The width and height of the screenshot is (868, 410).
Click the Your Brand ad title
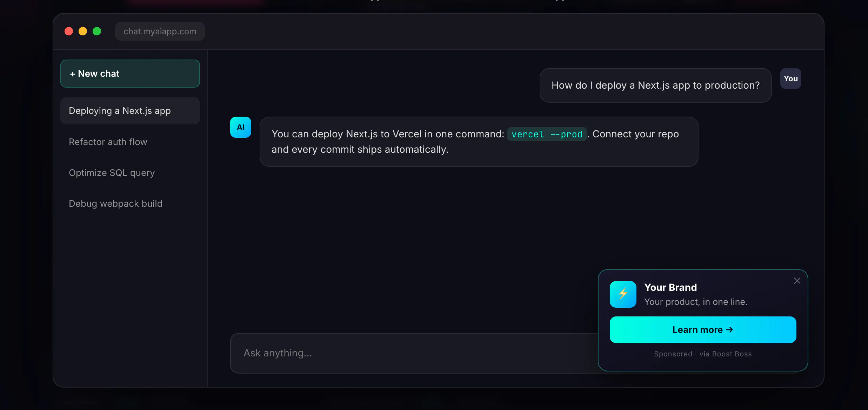670,287
